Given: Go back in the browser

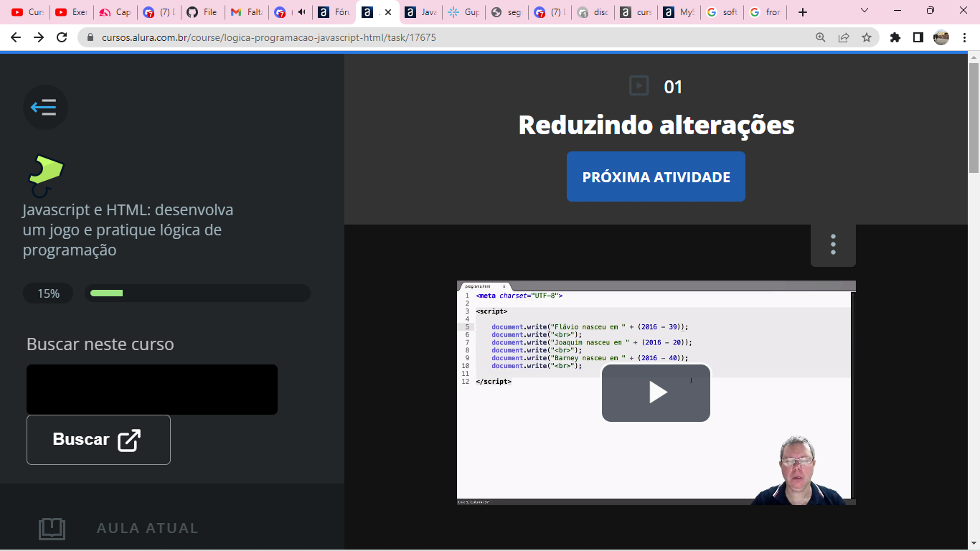Looking at the screenshot, I should tap(16, 37).
